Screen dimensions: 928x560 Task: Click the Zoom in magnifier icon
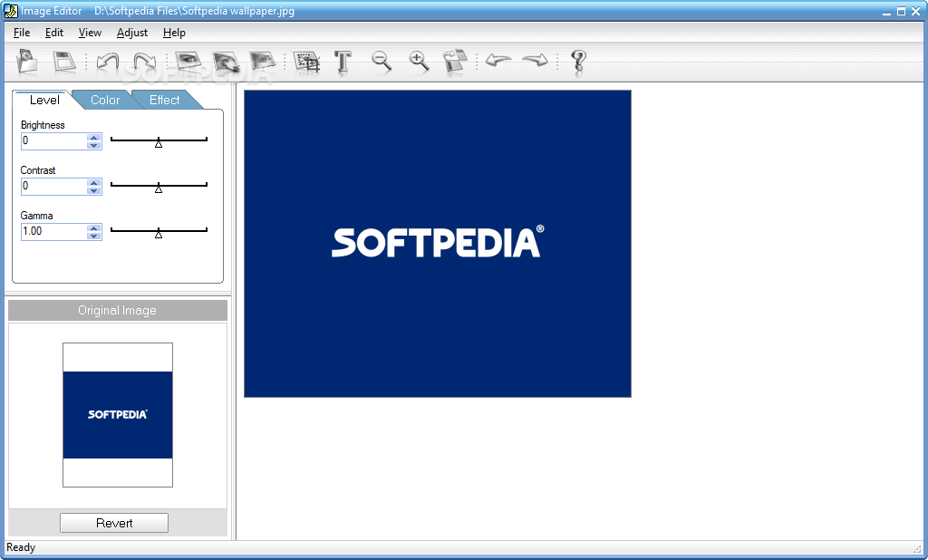419,61
